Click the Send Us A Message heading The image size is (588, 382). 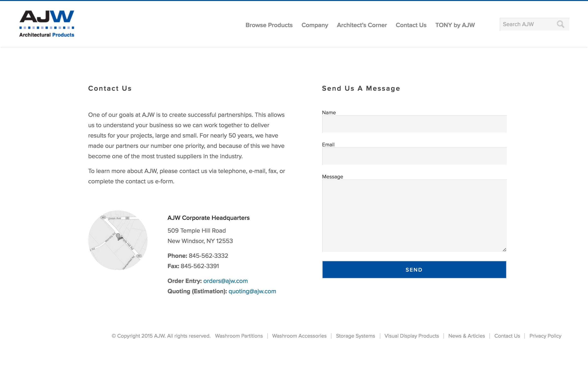[x=361, y=88]
